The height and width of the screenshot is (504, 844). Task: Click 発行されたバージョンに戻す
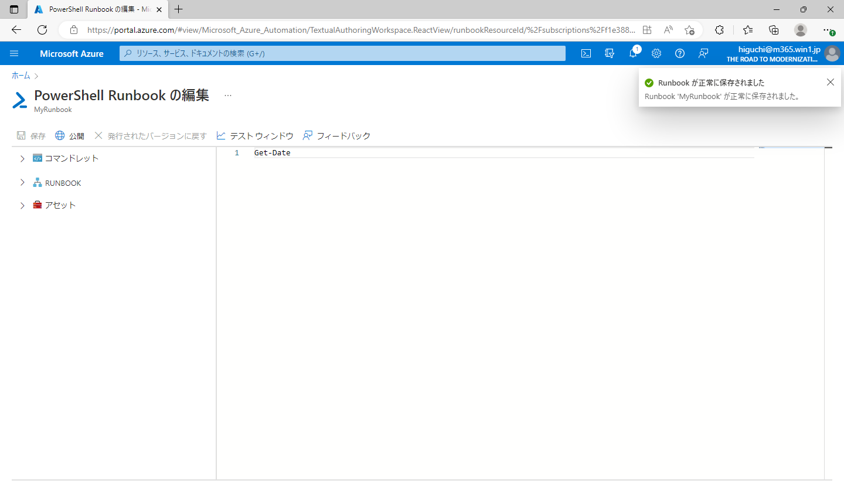click(x=151, y=136)
